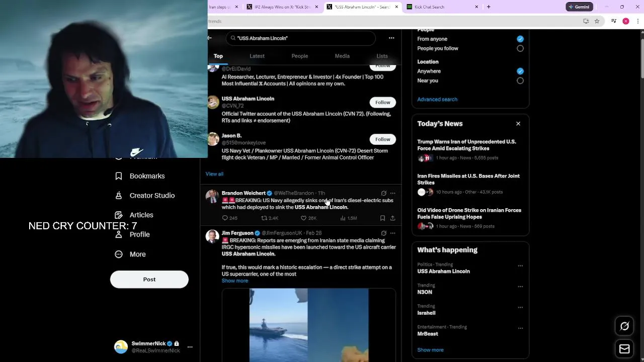Open account menu dots beside SwimmerNick
The width and height of the screenshot is (644, 362).
pos(190,347)
